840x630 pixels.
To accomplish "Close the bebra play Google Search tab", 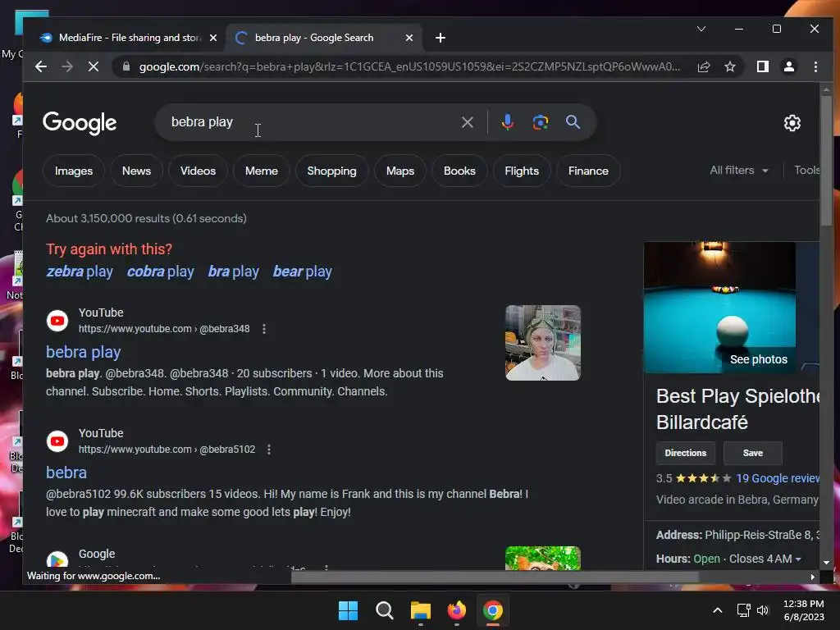I will click(409, 38).
